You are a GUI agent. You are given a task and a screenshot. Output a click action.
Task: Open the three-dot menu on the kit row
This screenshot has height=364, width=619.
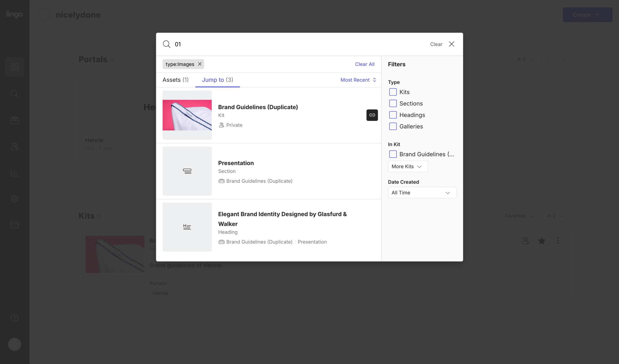point(558,241)
